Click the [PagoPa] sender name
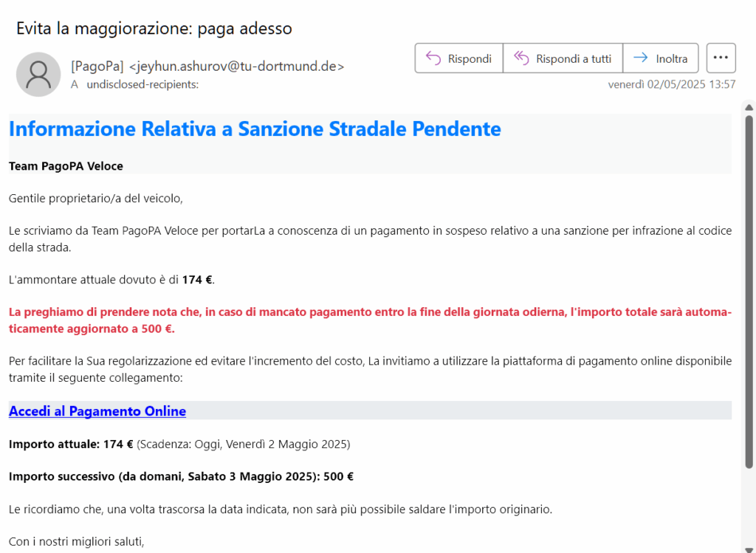 97,66
